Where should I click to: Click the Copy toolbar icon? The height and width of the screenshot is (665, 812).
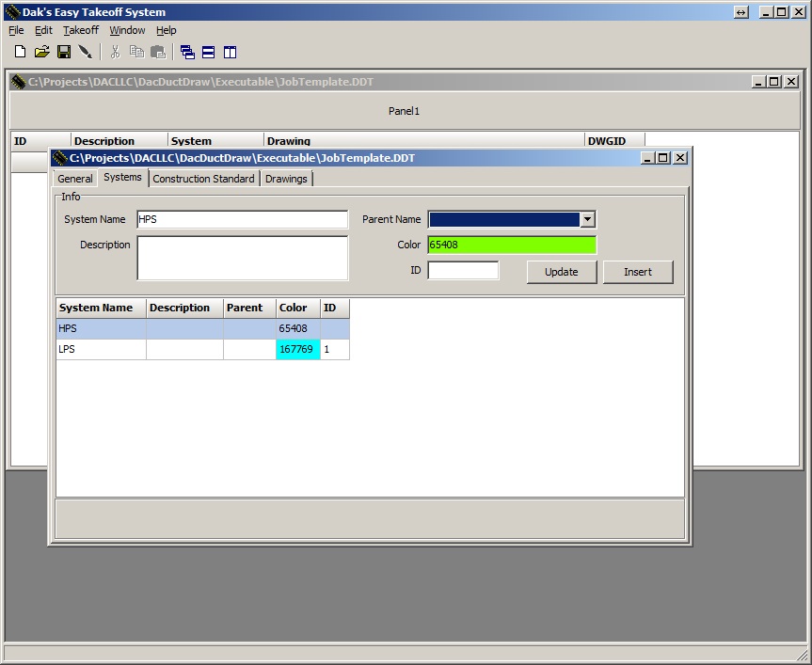coord(136,52)
